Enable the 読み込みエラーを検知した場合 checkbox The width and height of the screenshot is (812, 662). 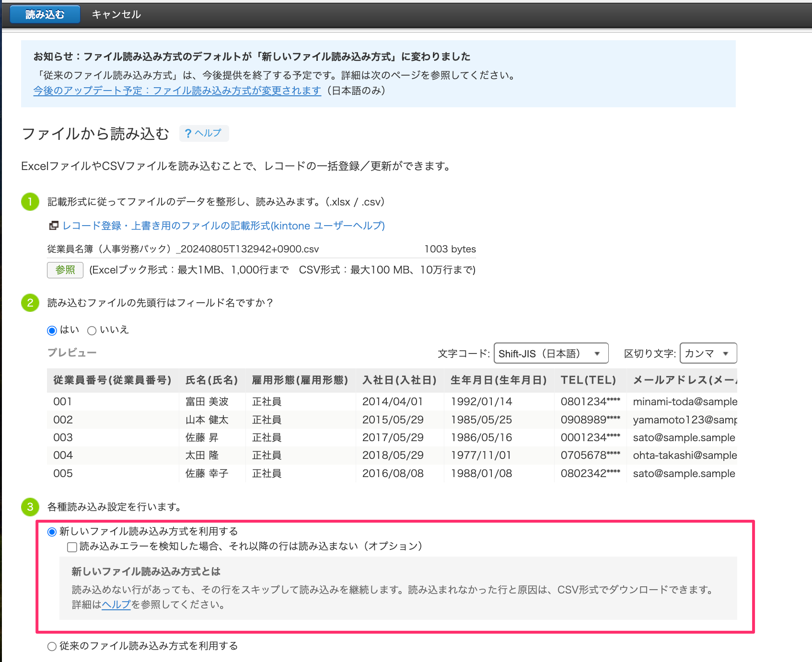70,546
